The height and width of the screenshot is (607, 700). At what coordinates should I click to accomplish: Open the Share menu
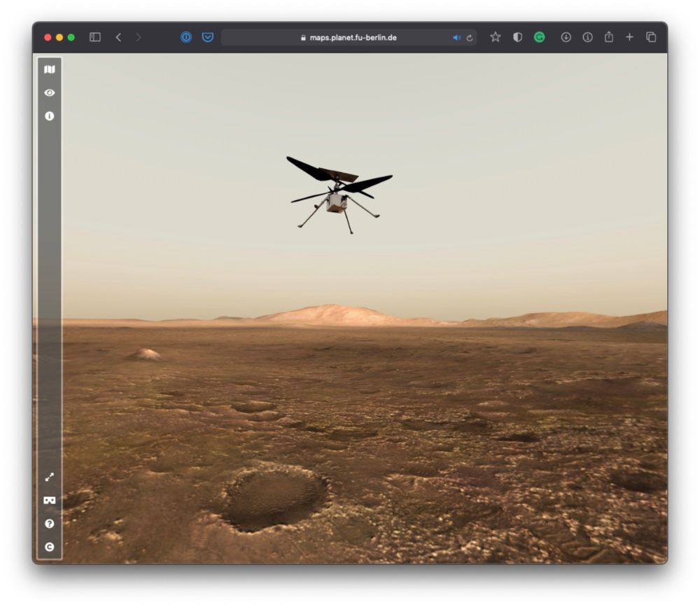click(x=608, y=37)
